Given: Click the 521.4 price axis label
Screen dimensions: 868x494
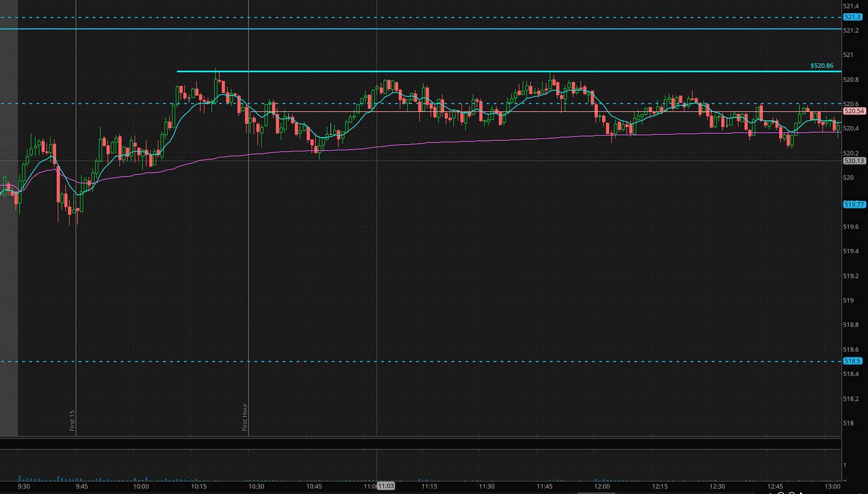Looking at the screenshot, I should click(851, 5).
